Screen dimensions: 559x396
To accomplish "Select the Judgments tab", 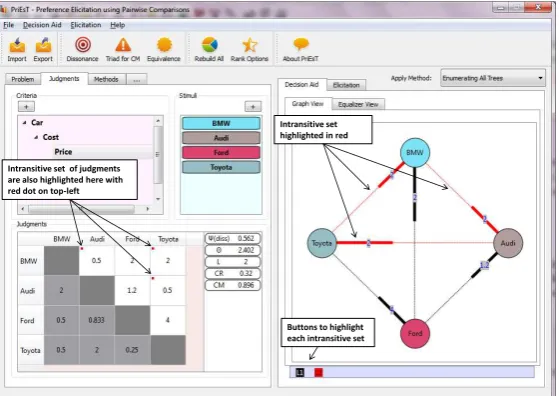I will (x=64, y=78).
